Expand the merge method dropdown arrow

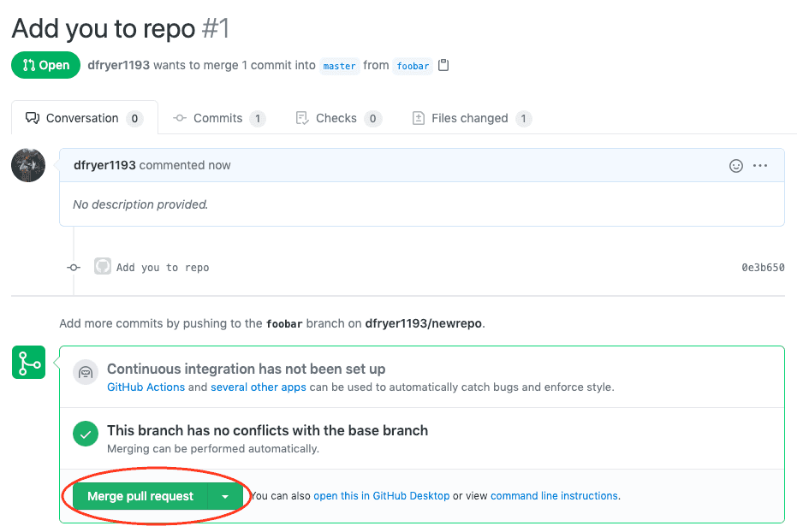[x=225, y=496]
